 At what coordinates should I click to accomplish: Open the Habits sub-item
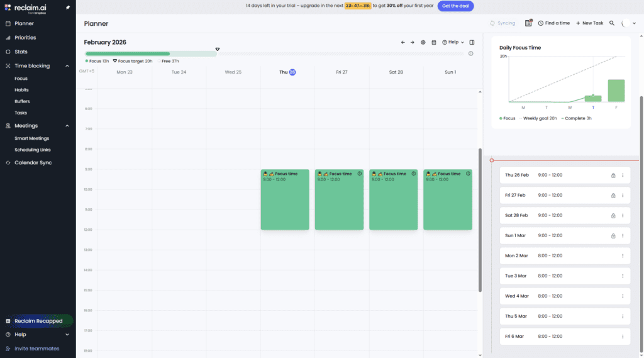21,90
